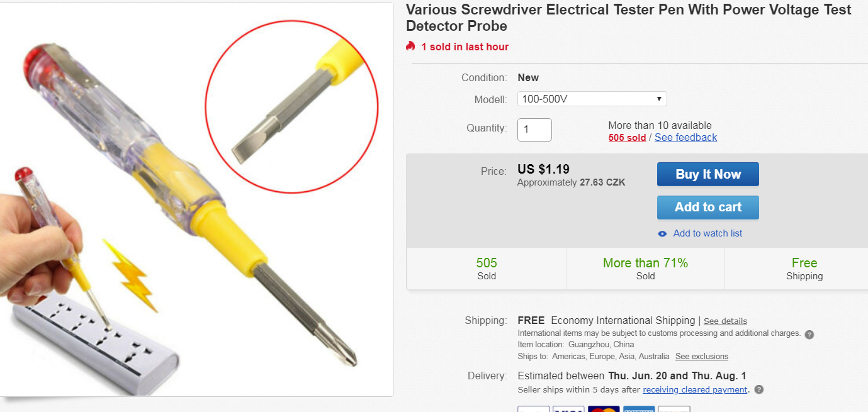868x412 pixels.
Task: Click the product title heading text
Action: 628,18
